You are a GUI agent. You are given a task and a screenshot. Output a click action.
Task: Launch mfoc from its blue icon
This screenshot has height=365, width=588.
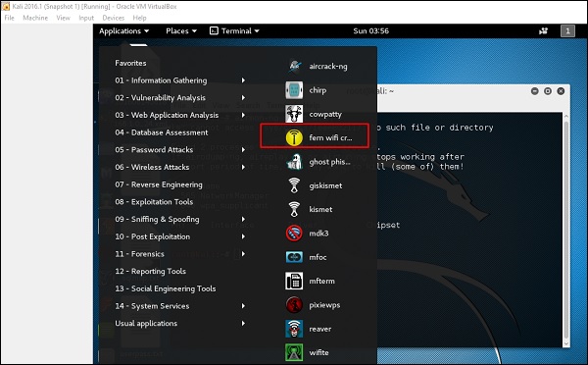[294, 257]
